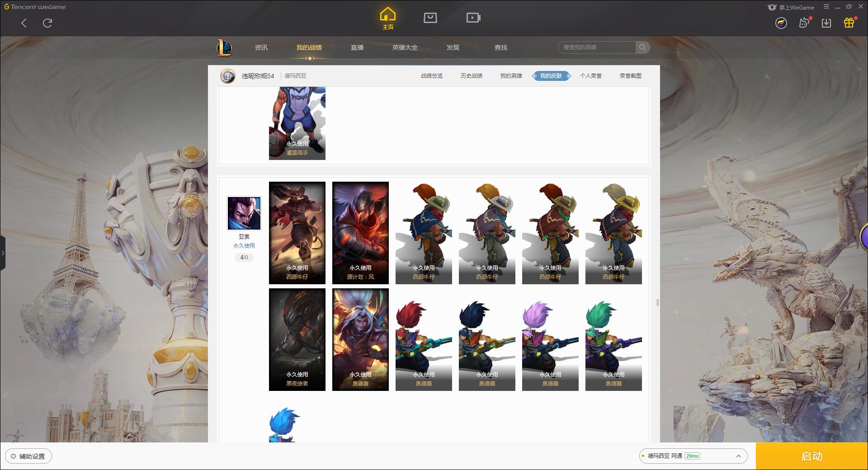Open the 荣誉截图 section

(x=631, y=76)
